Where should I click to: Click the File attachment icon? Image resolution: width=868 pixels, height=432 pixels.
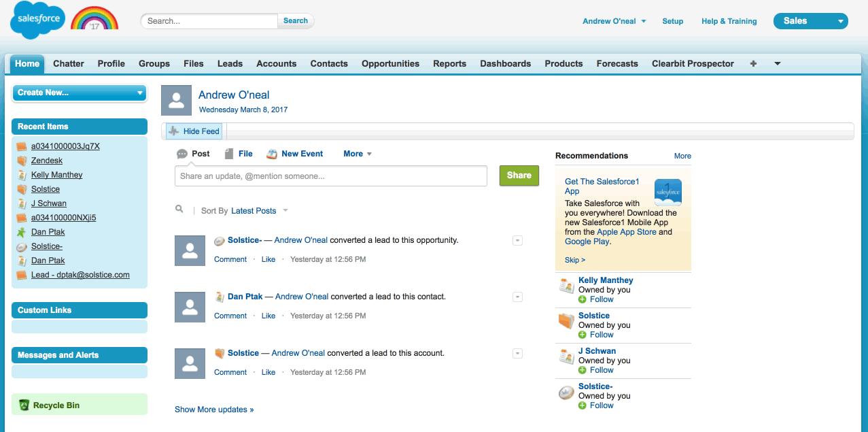pos(230,153)
